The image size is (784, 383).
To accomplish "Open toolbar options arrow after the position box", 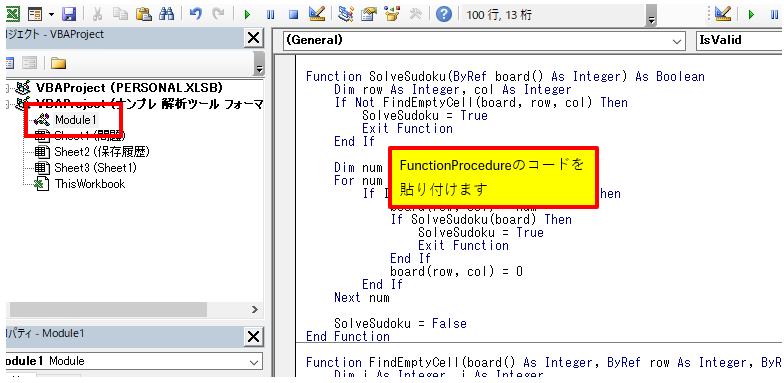I will click(651, 15).
